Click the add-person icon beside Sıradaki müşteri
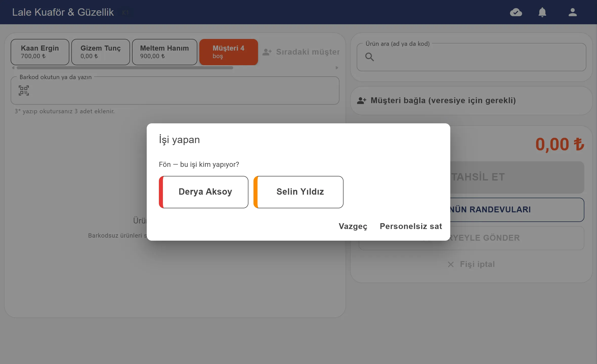Image resolution: width=597 pixels, height=364 pixels. 267,52
